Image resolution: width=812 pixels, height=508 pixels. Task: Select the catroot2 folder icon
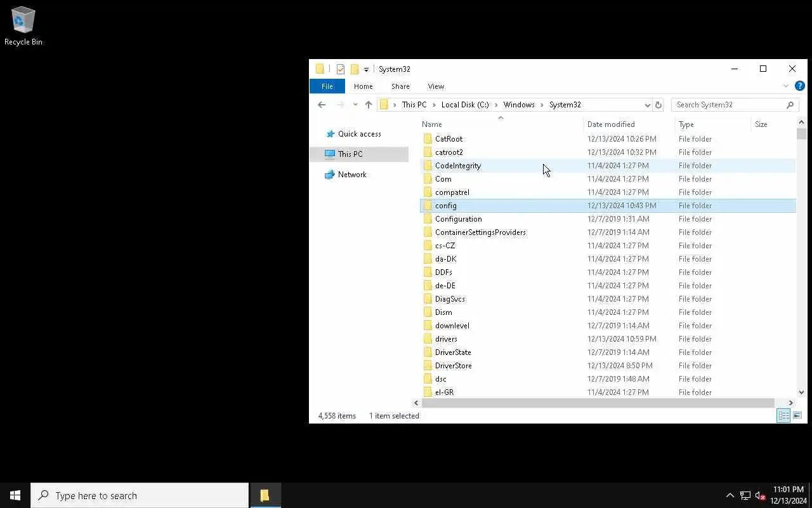[428, 152]
